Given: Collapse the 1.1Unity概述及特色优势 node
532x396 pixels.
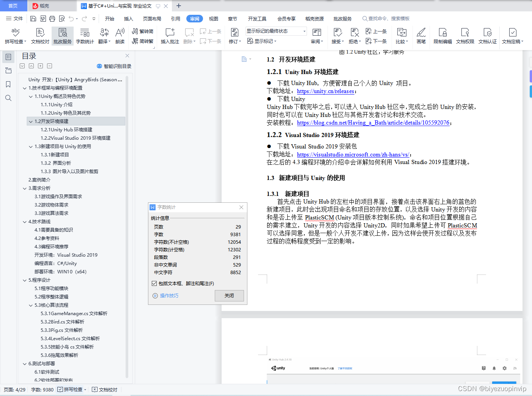Looking at the screenshot, I should tap(31, 96).
